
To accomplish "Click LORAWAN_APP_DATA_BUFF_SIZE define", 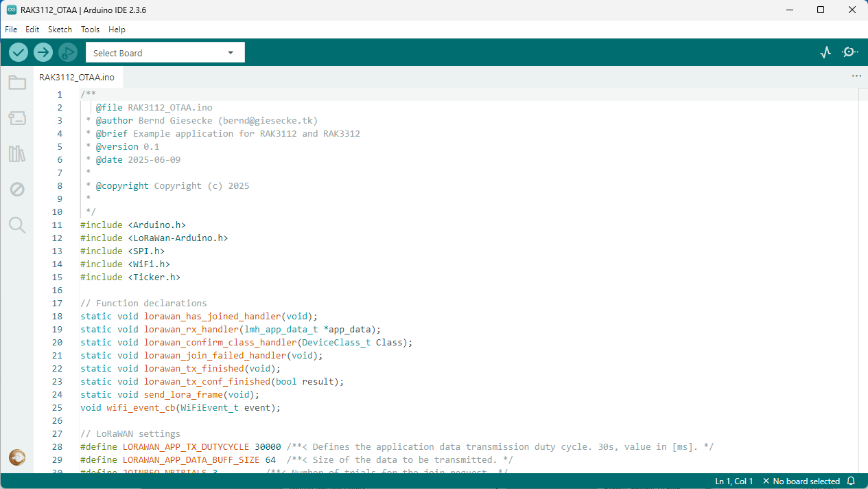I will click(x=191, y=460).
